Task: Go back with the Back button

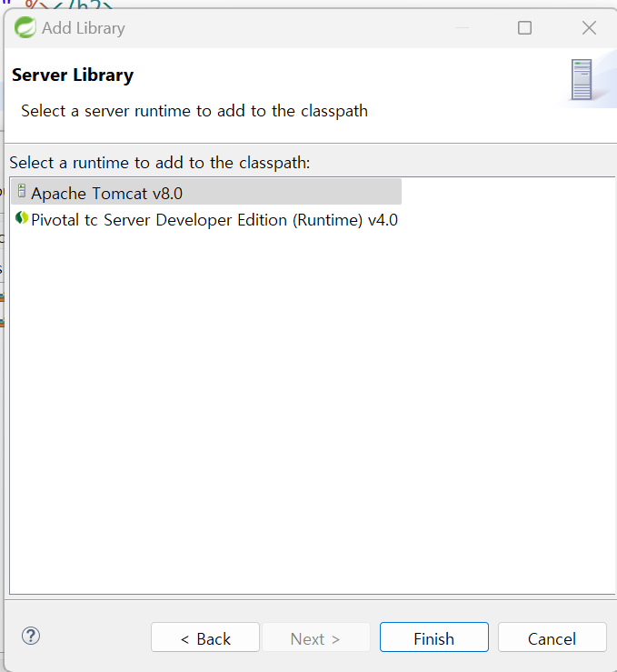Action: click(x=205, y=637)
